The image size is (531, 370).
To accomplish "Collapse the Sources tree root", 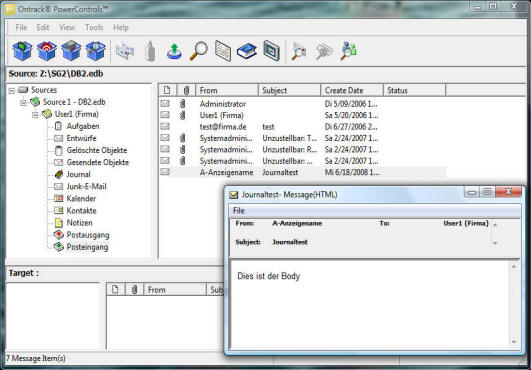I will [x=12, y=91].
